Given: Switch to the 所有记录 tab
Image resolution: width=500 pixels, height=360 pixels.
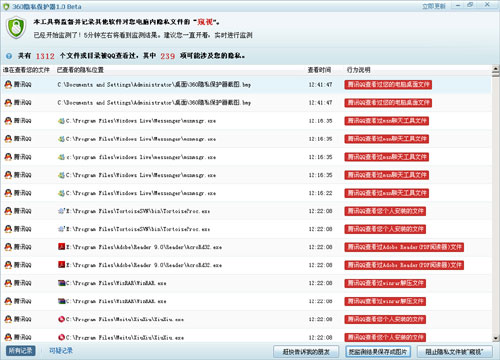Looking at the screenshot, I should click(21, 351).
